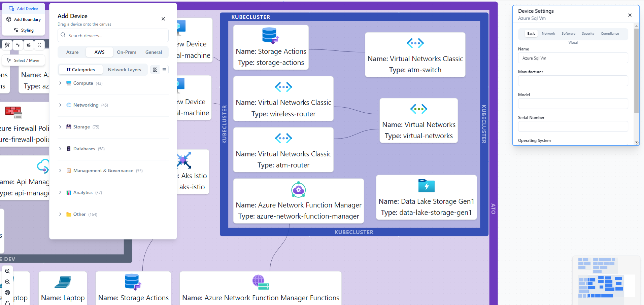
Task: Click the atm-router Virtual Networks Classic icon
Action: click(x=283, y=138)
